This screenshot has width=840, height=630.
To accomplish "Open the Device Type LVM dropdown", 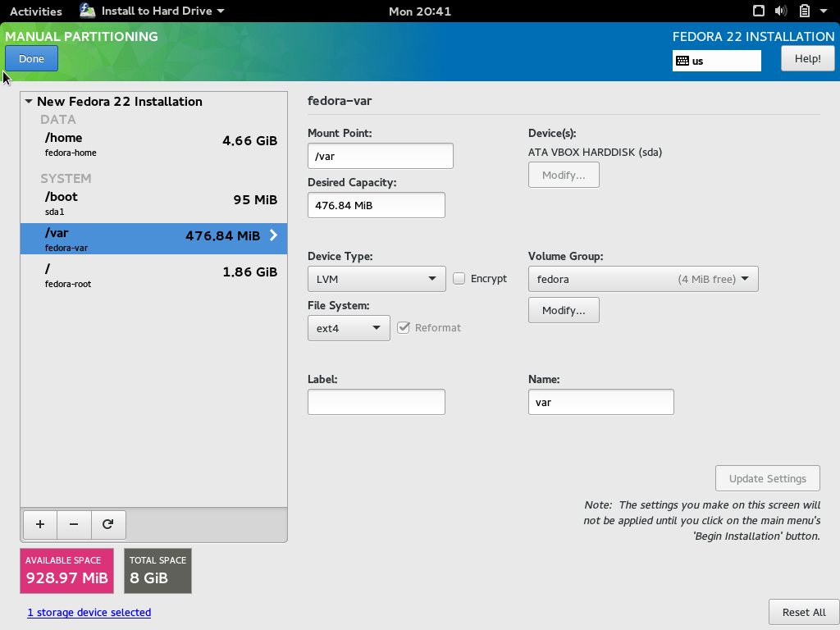I will pyautogui.click(x=377, y=279).
